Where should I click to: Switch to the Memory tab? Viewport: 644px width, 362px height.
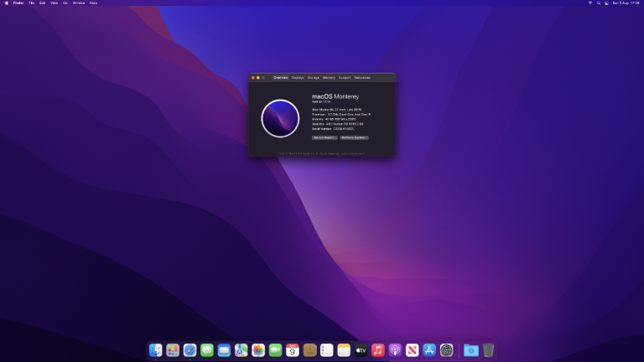point(329,78)
